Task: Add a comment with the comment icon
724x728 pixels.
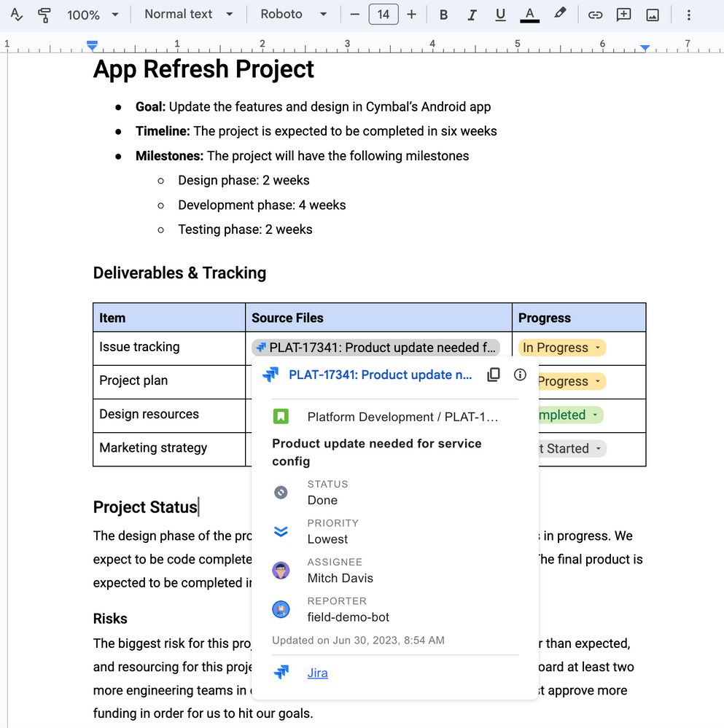Action: pos(623,15)
